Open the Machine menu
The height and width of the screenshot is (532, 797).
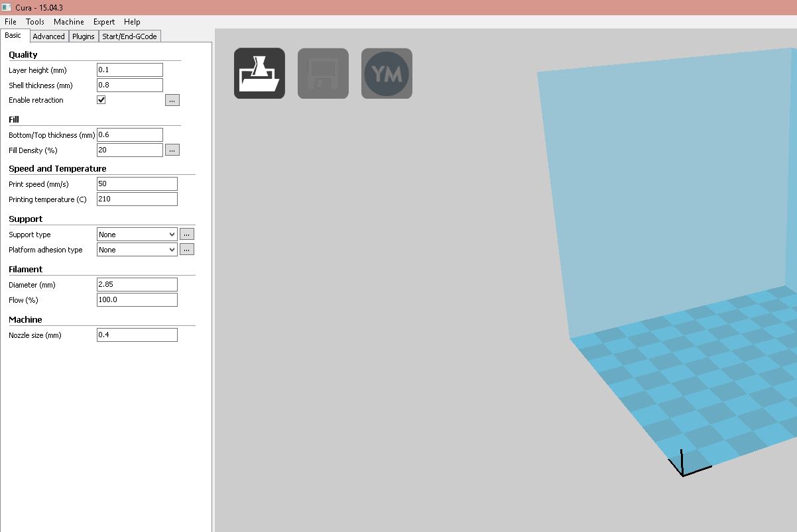coord(68,21)
